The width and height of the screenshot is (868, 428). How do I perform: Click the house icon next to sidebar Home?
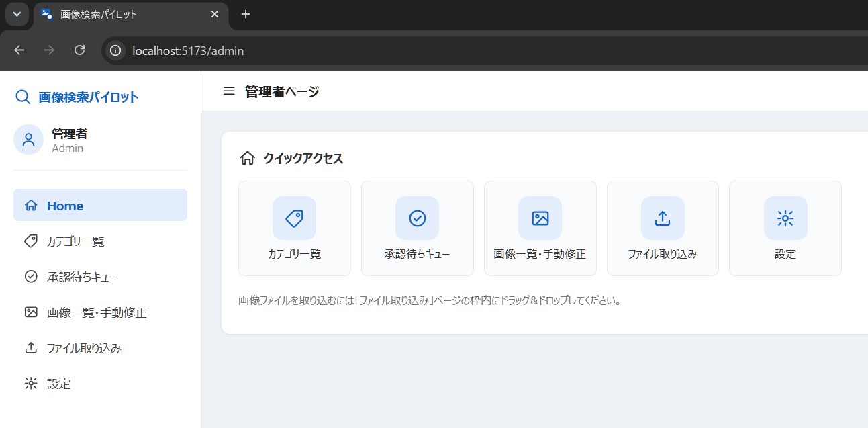[x=31, y=206]
